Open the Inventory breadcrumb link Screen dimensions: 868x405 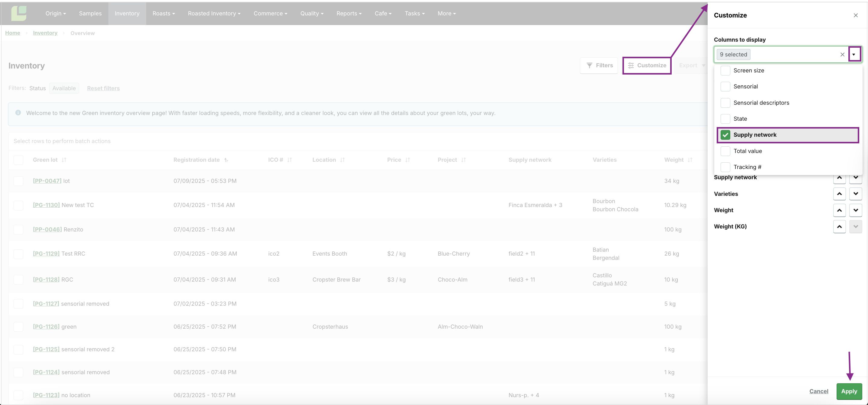click(x=45, y=33)
